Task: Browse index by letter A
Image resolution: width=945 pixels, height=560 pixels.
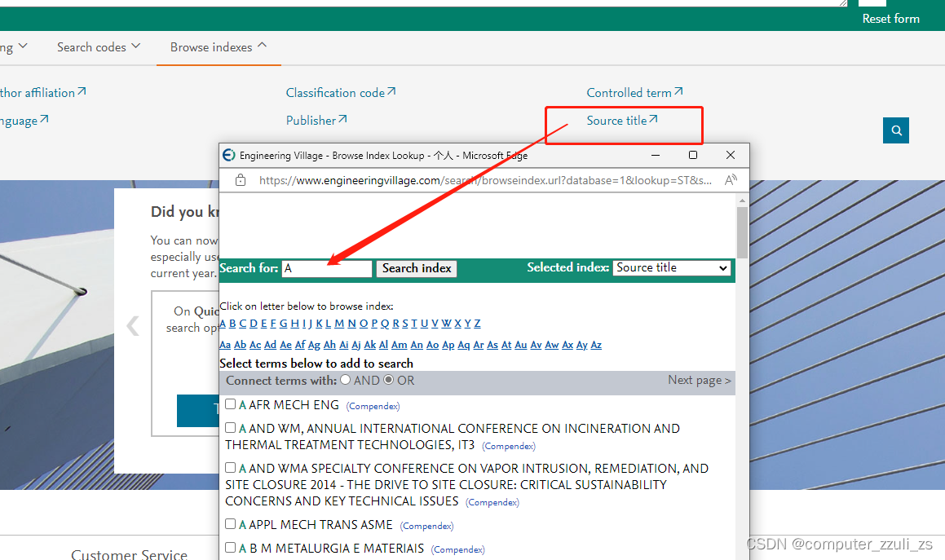Action: click(x=223, y=324)
